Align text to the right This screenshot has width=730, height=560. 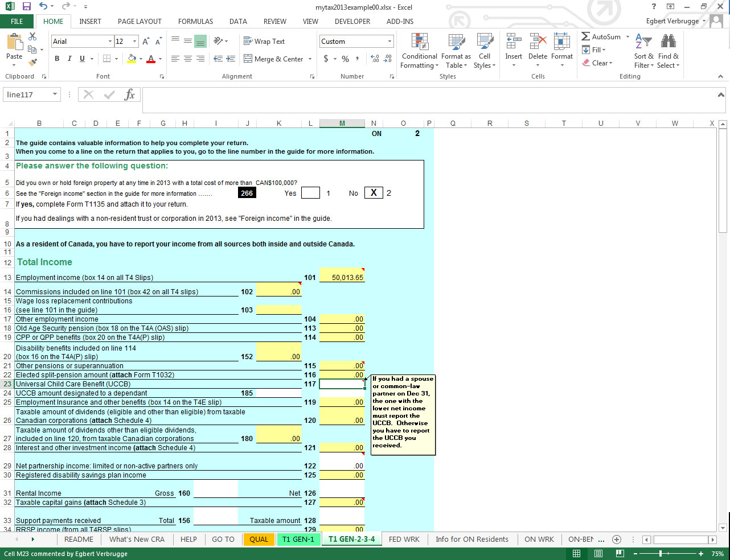click(x=200, y=59)
